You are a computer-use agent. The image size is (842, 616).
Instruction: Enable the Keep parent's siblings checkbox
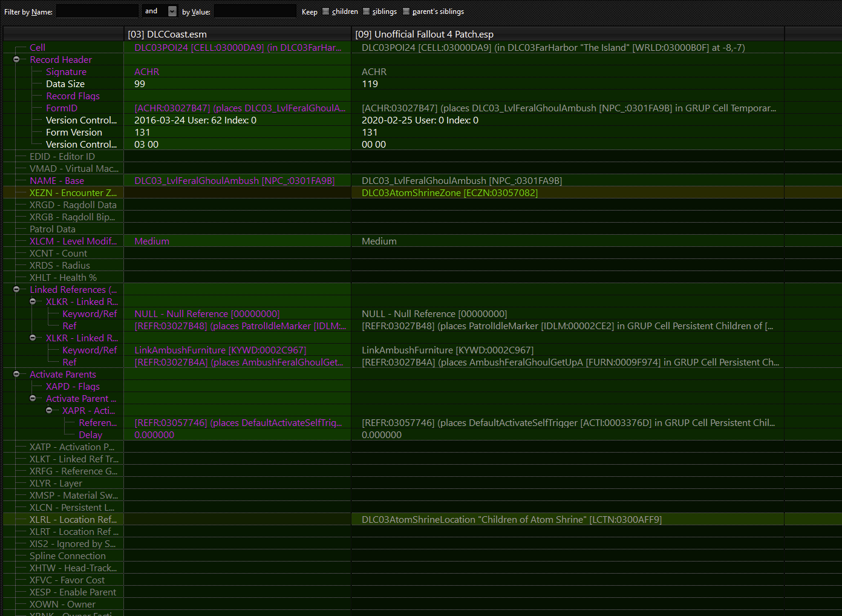click(x=406, y=11)
